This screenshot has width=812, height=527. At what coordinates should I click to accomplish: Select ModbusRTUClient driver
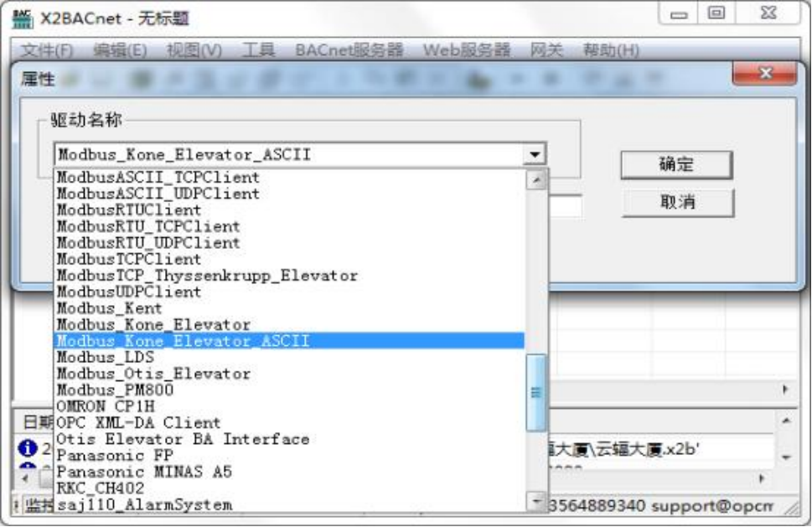(289, 210)
